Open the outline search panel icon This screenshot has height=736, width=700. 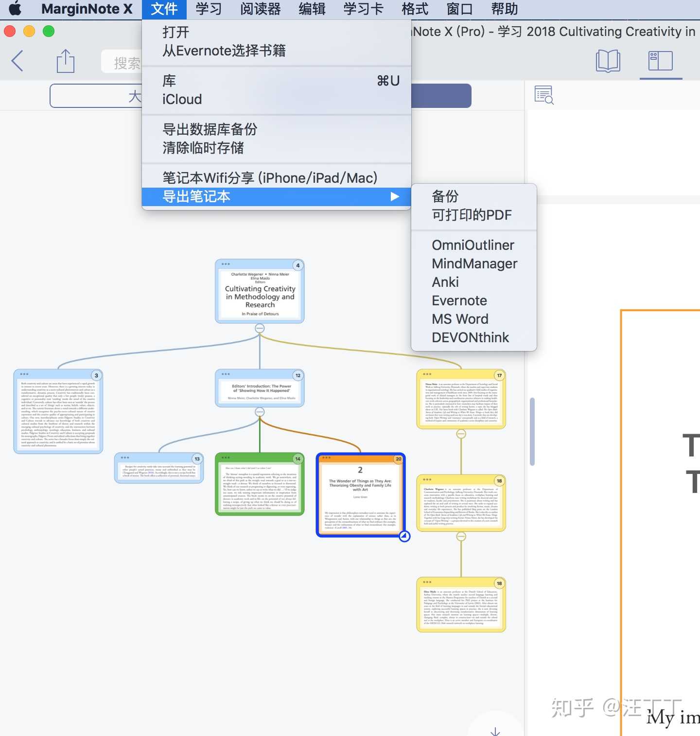tap(544, 95)
